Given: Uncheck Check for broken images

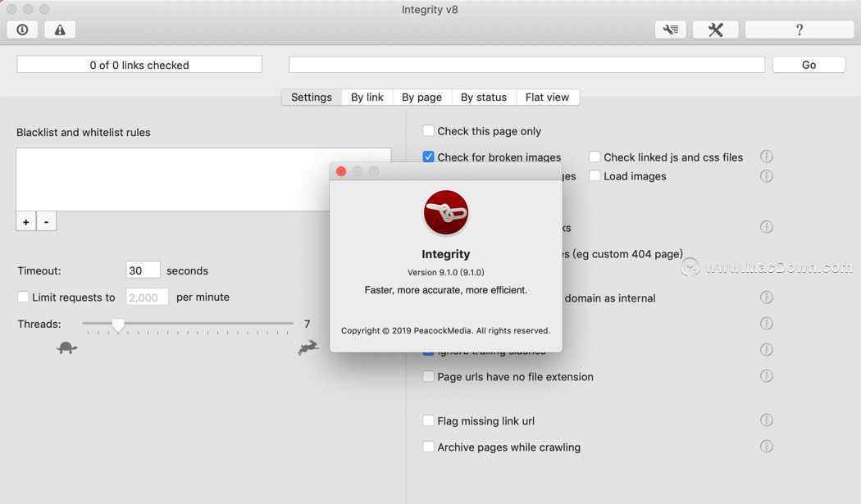Looking at the screenshot, I should [428, 157].
